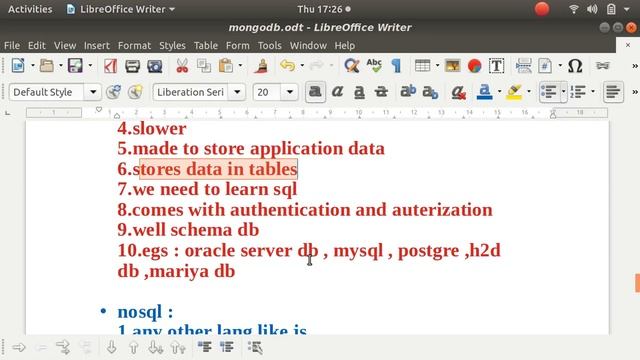The width and height of the screenshot is (640, 360).
Task: Open the Table menu
Action: pos(206,46)
